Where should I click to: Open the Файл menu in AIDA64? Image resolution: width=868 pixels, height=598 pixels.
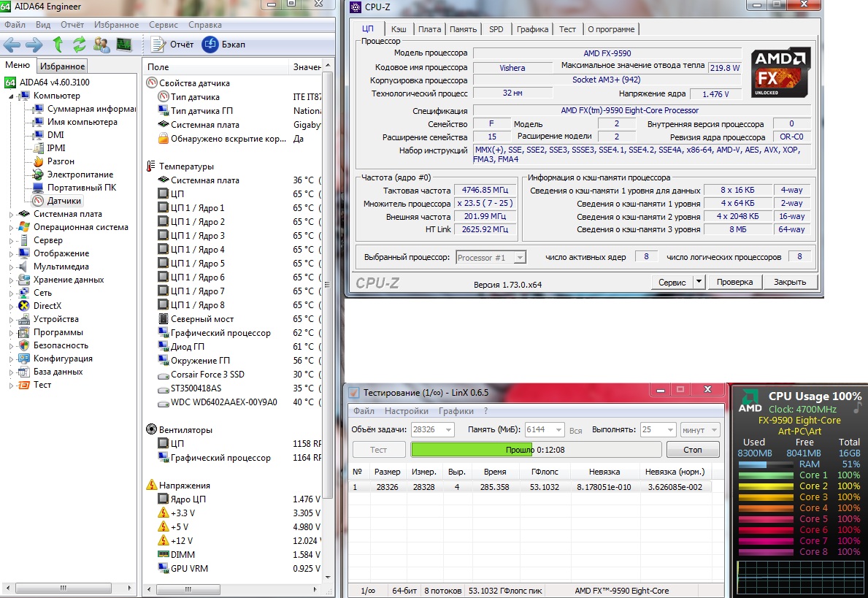click(x=15, y=25)
